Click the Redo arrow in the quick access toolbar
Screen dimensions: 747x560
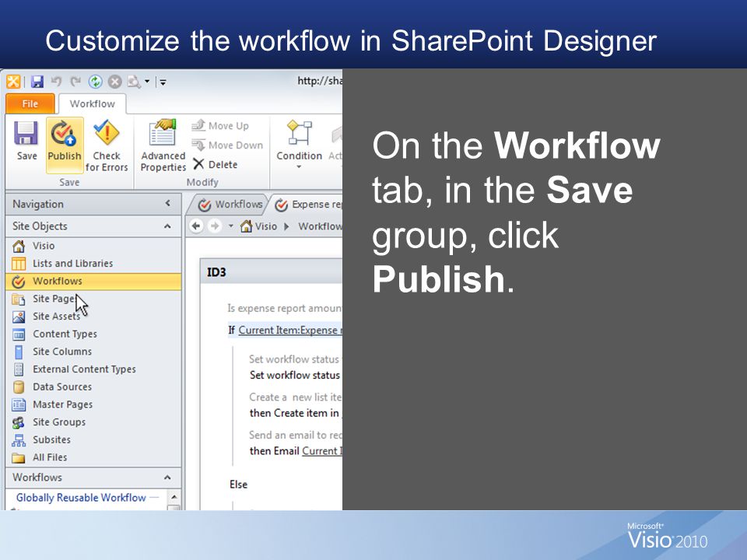pos(75,82)
